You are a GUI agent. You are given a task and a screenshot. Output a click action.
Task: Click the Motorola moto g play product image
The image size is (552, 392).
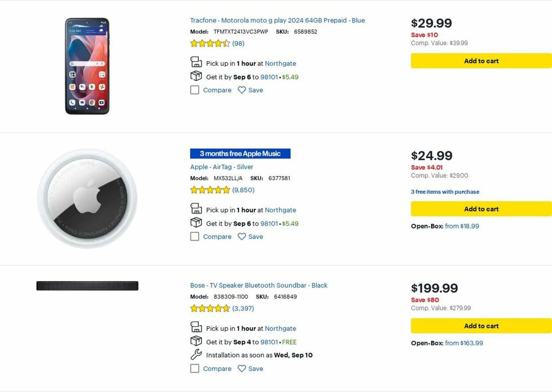click(87, 66)
